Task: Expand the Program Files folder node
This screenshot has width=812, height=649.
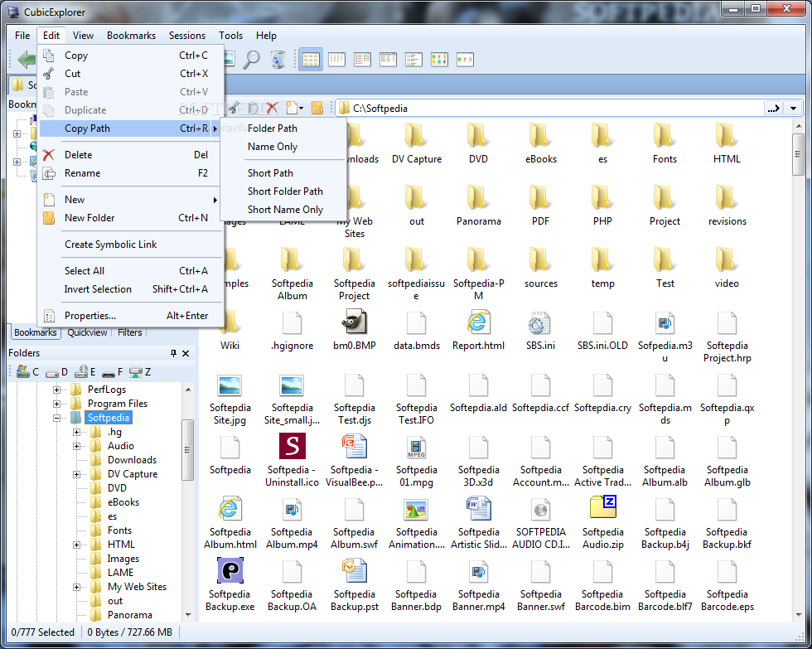Action: (56, 404)
